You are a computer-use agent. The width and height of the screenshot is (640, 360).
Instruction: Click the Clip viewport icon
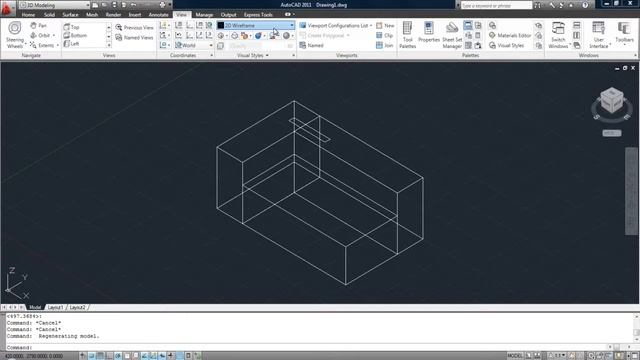[x=384, y=36]
